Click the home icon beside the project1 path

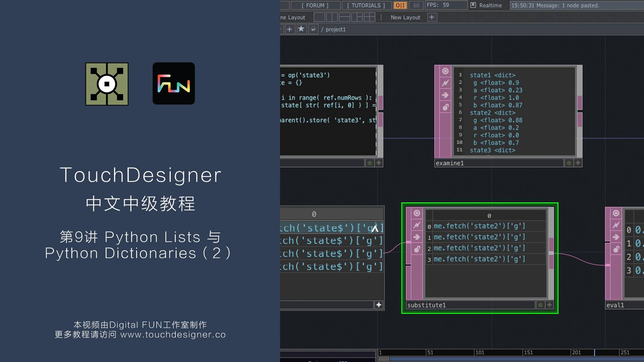(313, 29)
